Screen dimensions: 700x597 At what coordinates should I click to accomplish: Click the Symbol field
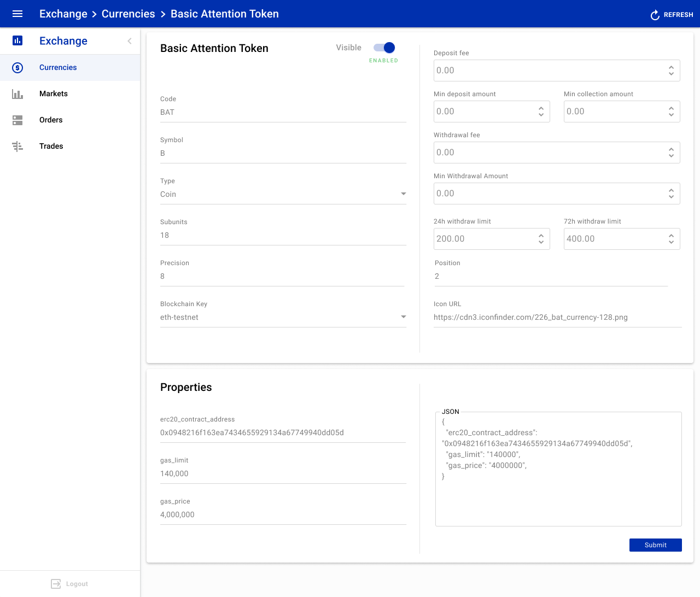click(x=283, y=154)
